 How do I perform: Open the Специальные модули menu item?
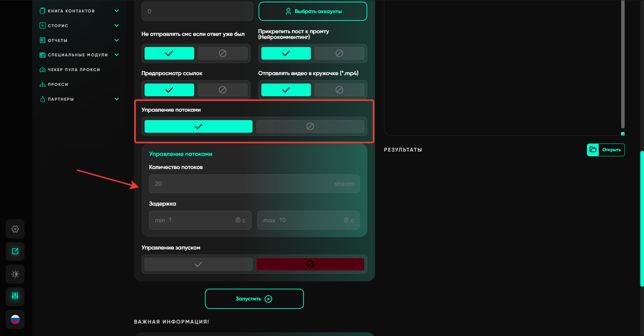tap(78, 55)
